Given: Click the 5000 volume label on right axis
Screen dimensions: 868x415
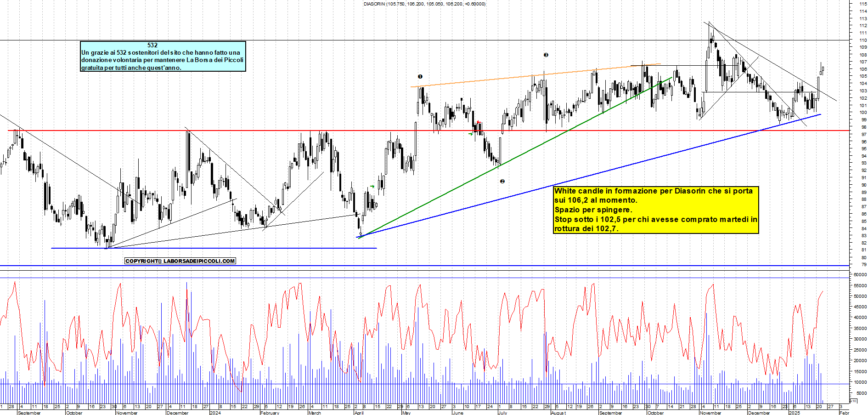Looking at the screenshot, I should coord(862,393).
